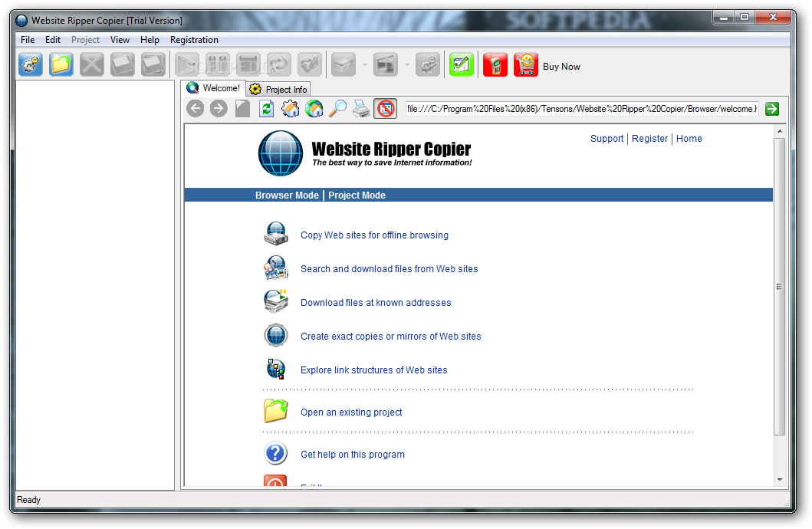Click the new project gear icon
Screen dimensions: 812x529
(x=31, y=65)
